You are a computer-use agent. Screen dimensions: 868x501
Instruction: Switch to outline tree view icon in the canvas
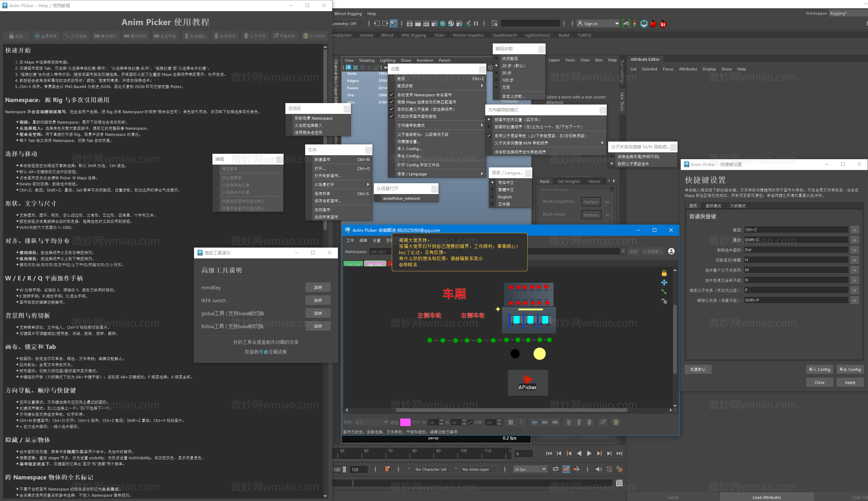point(664,301)
